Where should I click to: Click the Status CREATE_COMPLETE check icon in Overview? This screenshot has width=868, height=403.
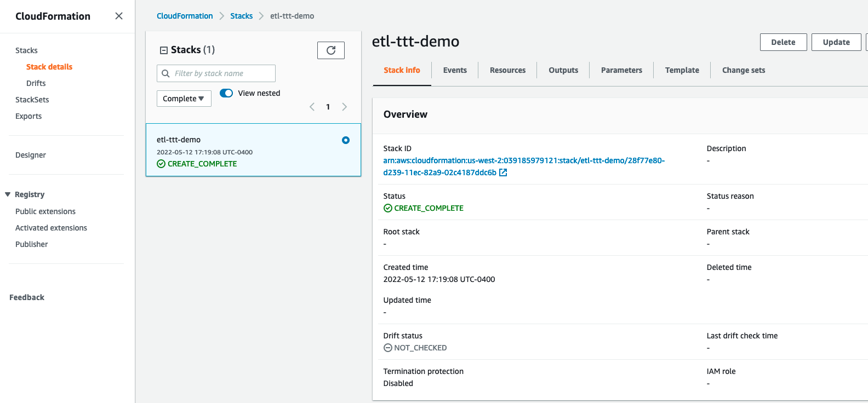click(x=388, y=208)
